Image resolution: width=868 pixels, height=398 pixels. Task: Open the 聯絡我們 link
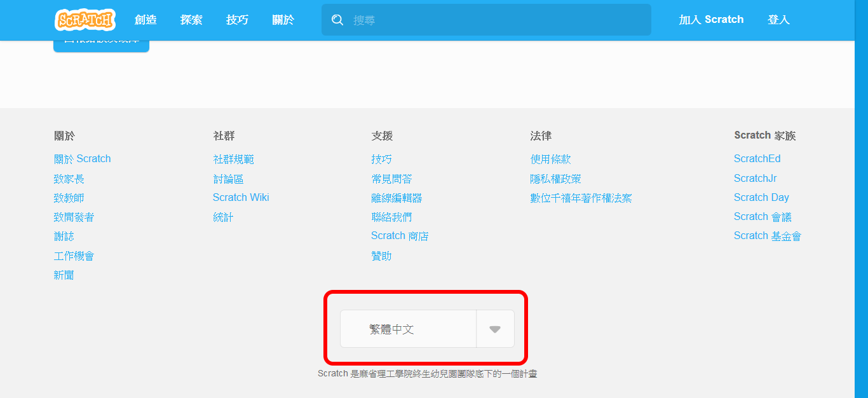[x=392, y=217]
